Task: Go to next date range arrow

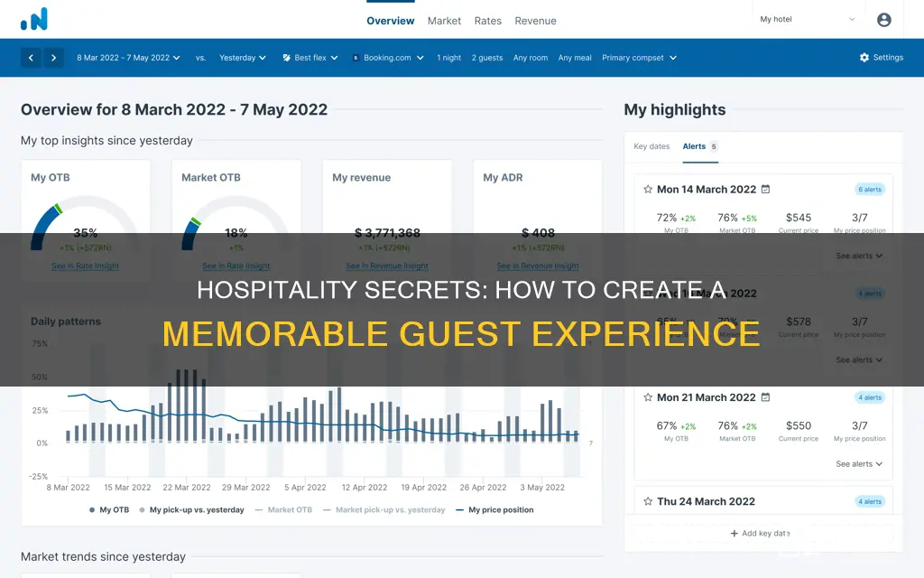Action: (x=53, y=58)
